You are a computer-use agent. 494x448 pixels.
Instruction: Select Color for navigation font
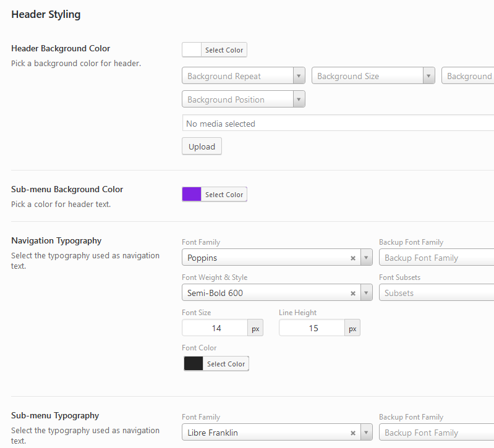coord(226,364)
